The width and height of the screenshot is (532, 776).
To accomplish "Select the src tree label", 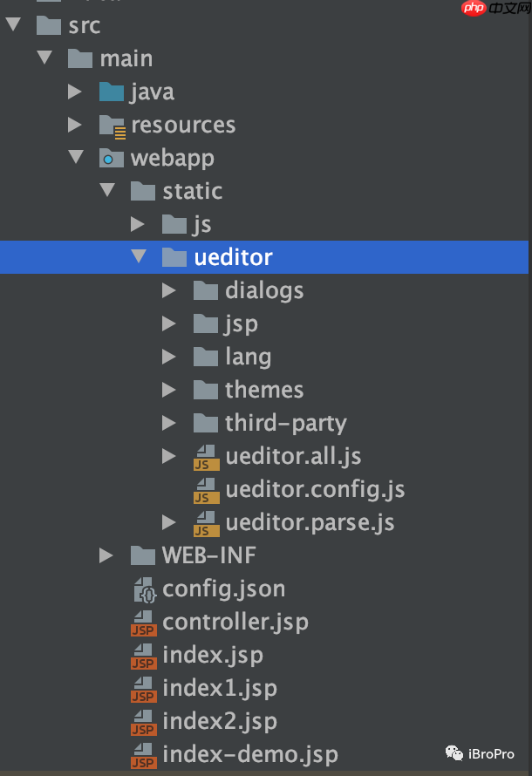I will click(x=84, y=26).
